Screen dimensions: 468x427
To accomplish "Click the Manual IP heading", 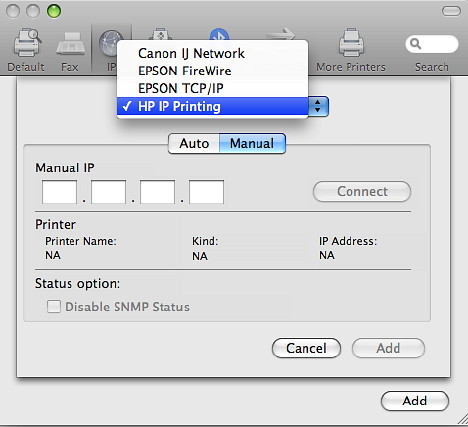I will tap(65, 168).
